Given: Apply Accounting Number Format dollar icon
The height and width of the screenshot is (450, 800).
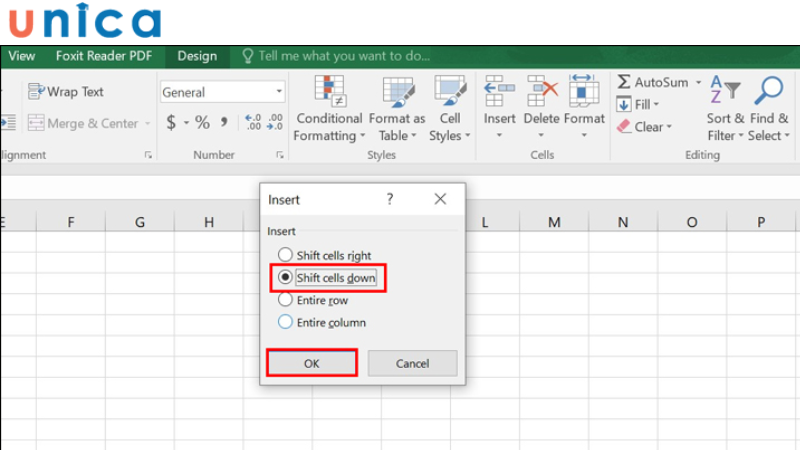Looking at the screenshot, I should coord(171,122).
